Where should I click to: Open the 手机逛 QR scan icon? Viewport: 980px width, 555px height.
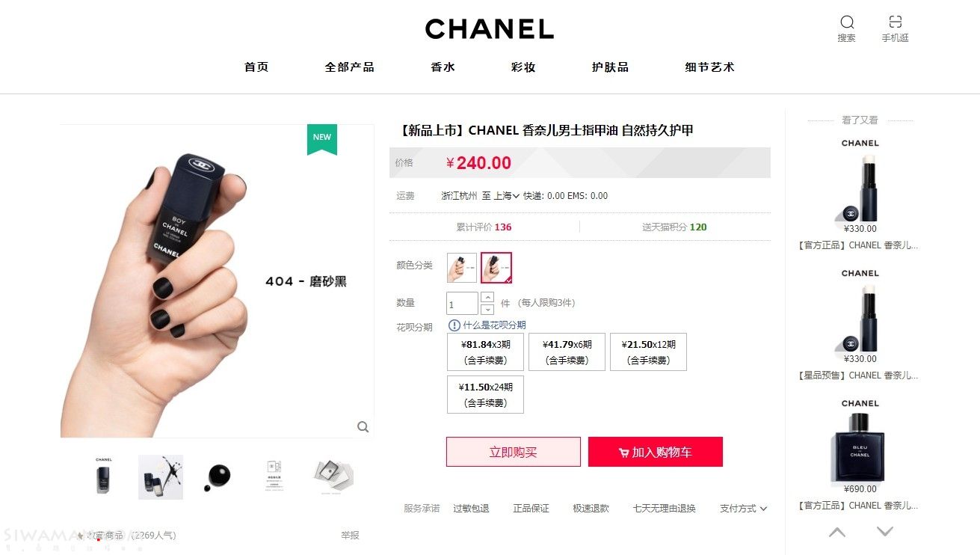(x=895, y=22)
